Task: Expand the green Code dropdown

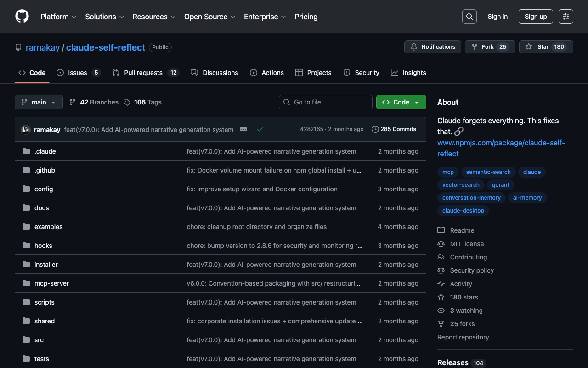Action: [x=401, y=102]
